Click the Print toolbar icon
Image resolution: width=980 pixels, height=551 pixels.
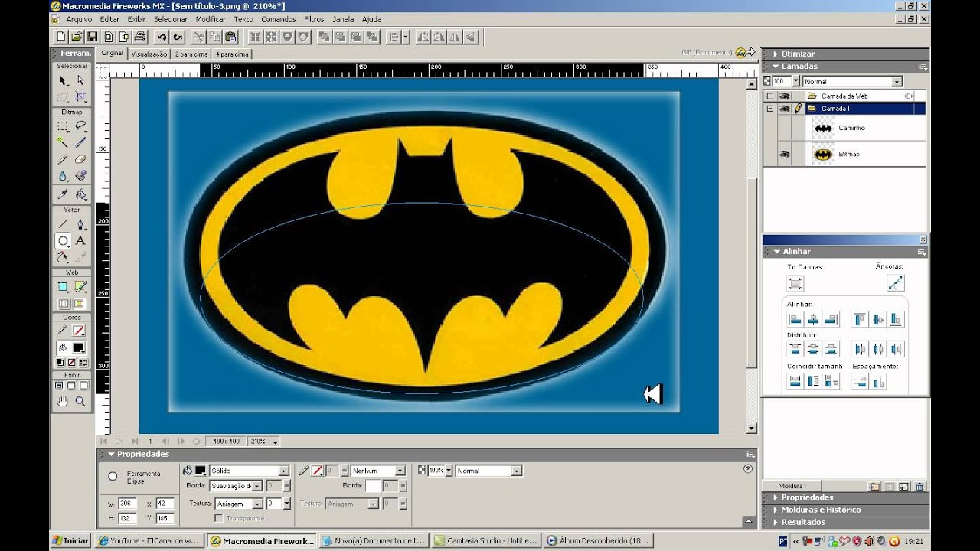click(140, 36)
